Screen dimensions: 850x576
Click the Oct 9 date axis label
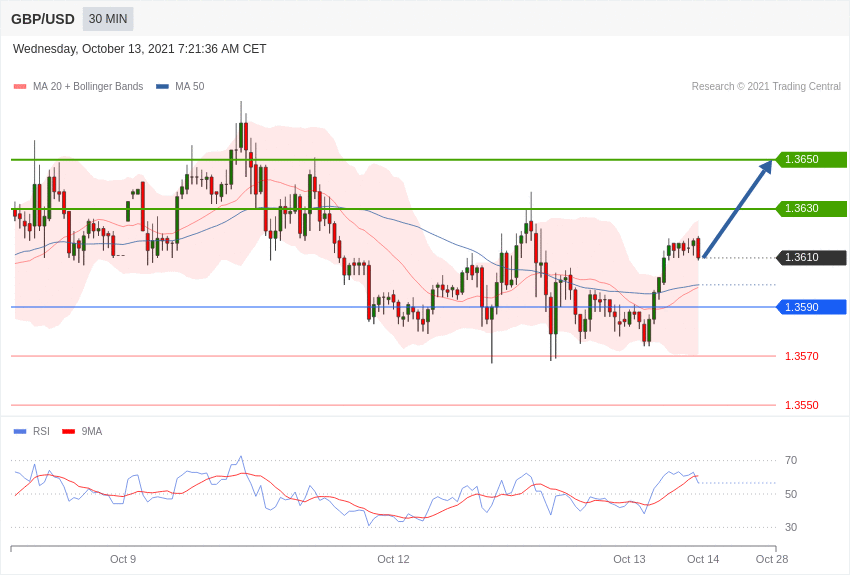(123, 559)
